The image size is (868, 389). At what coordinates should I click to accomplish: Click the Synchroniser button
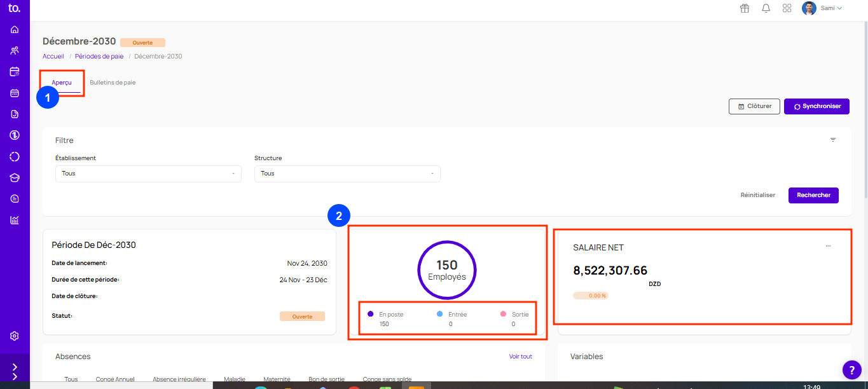pos(816,106)
